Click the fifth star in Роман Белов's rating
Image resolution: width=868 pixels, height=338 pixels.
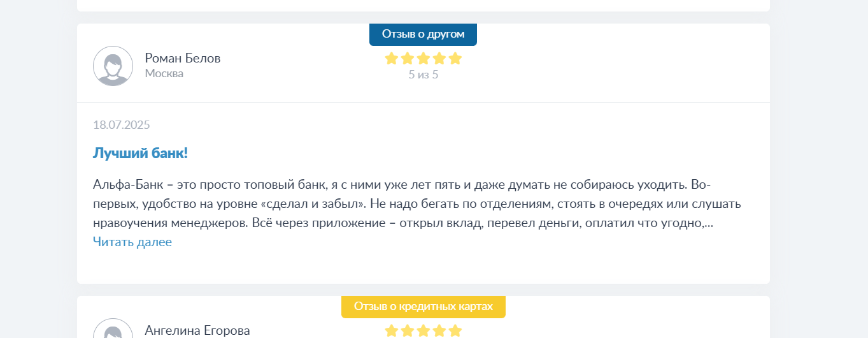(455, 59)
